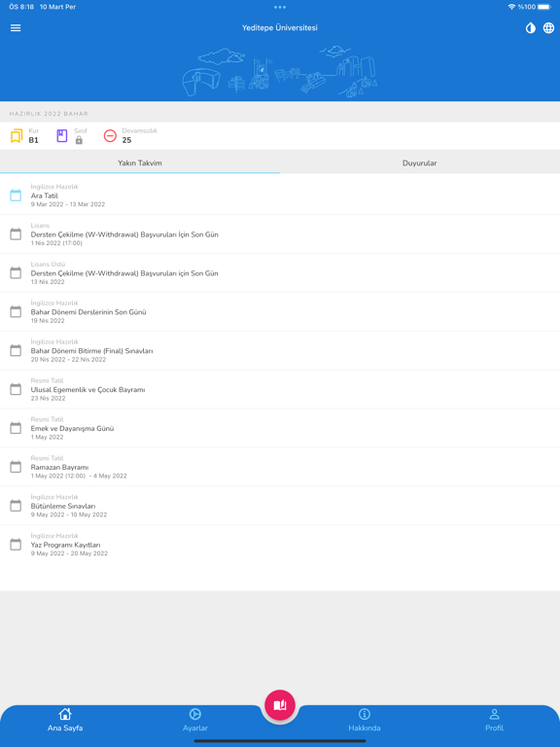
Task: Click calendar icon of Lisans Üstü withdrawal row
Action: pos(16,272)
